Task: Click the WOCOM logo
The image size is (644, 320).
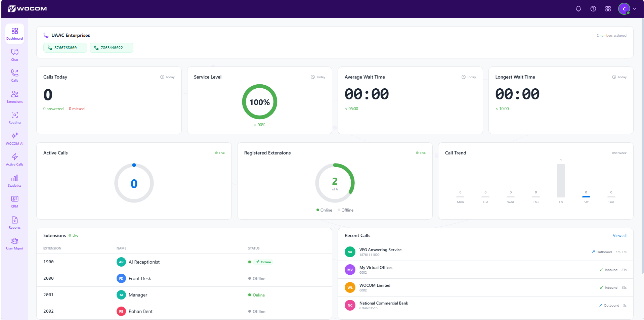Action: 27,9
